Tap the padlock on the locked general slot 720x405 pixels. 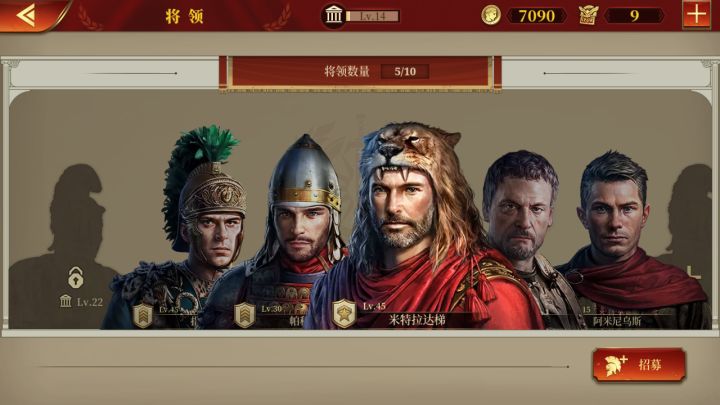pyautogui.click(x=75, y=277)
